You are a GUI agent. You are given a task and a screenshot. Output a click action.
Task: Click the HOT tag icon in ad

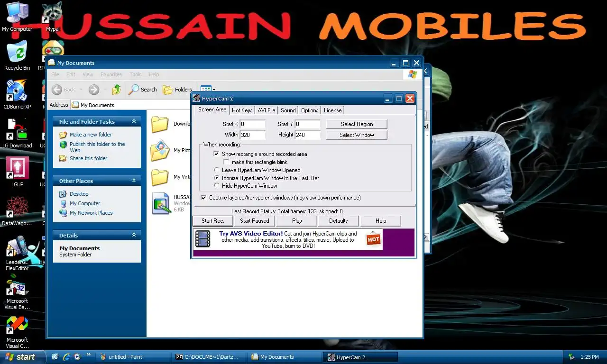(374, 239)
